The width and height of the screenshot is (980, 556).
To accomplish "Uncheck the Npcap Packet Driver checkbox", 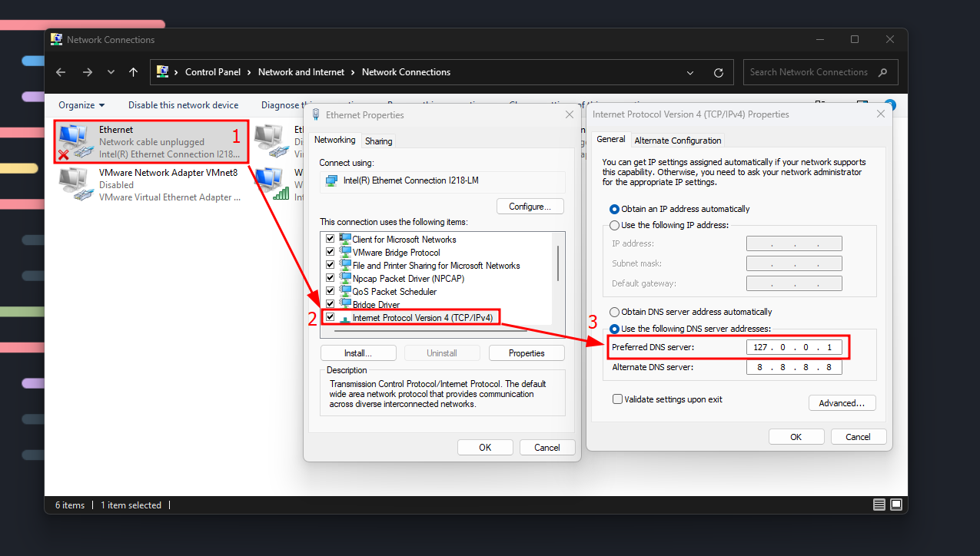I will pos(331,279).
